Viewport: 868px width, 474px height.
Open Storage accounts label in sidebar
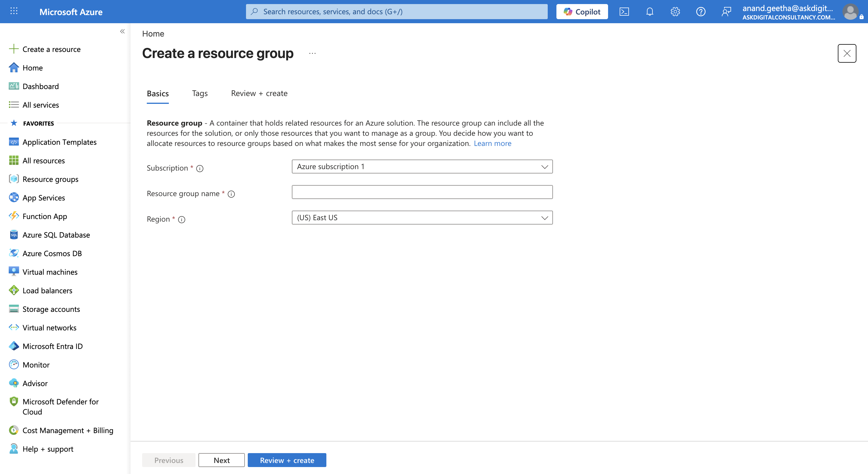pos(51,309)
